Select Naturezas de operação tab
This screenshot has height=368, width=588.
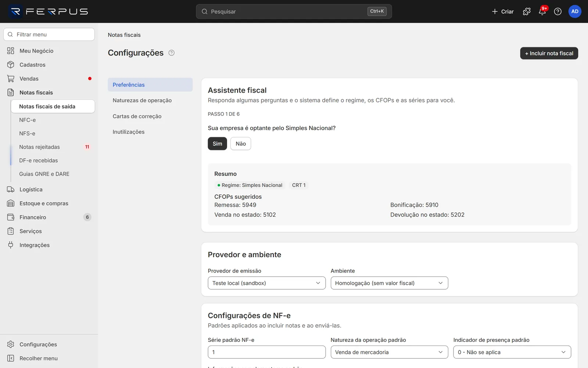150,100
